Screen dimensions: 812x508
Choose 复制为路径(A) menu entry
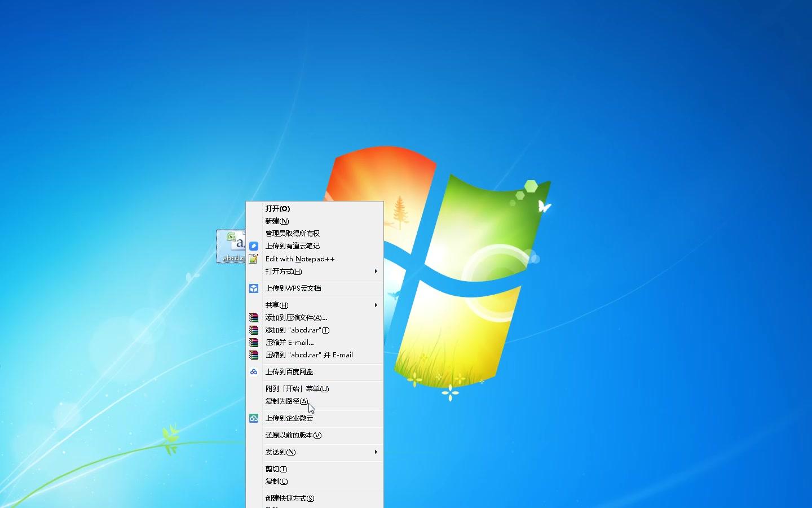click(315, 401)
